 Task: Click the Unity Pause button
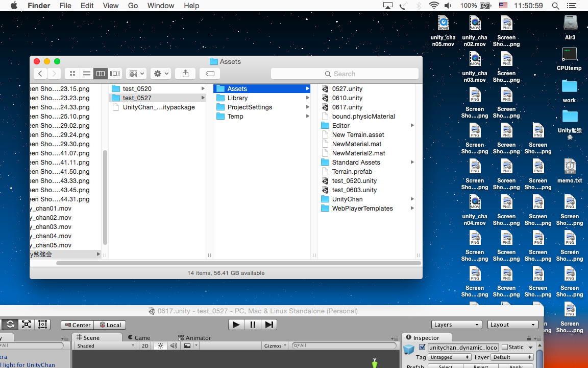click(x=253, y=325)
